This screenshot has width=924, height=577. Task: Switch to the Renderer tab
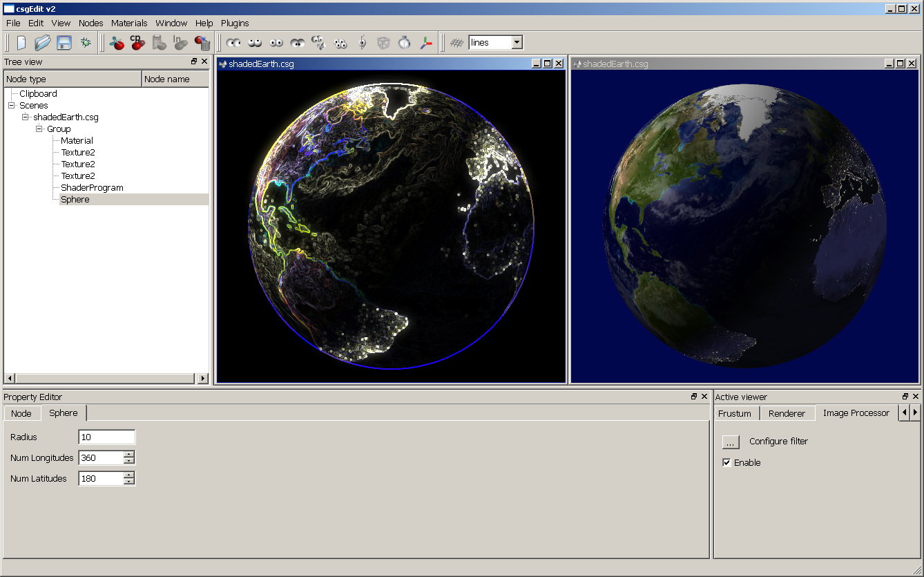coord(787,413)
